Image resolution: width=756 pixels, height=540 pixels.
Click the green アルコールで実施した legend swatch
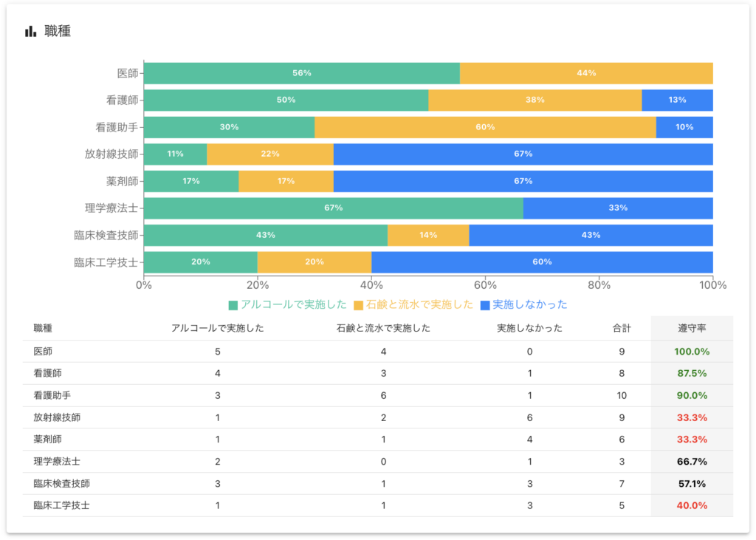coord(233,305)
